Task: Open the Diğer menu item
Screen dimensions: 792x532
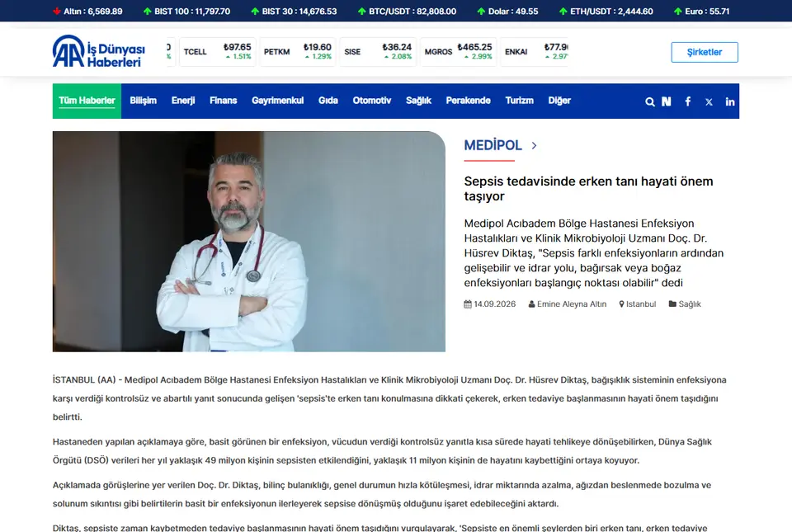Action: pos(559,101)
